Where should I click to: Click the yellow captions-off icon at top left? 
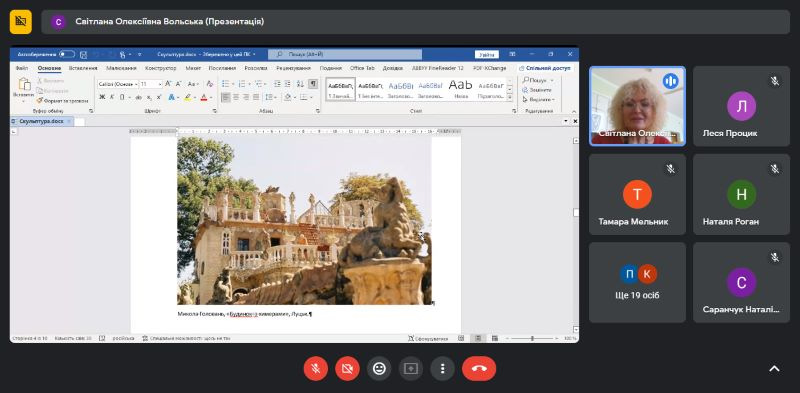coord(20,21)
